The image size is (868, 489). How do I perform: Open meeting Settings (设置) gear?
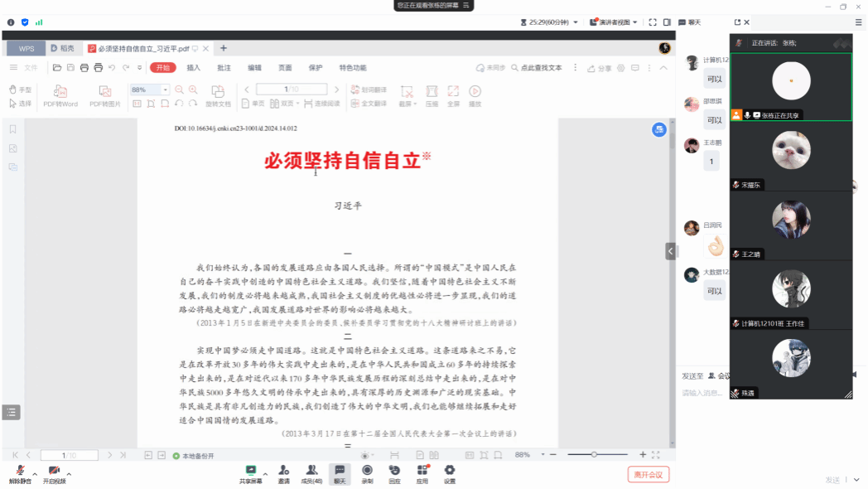[x=450, y=471]
